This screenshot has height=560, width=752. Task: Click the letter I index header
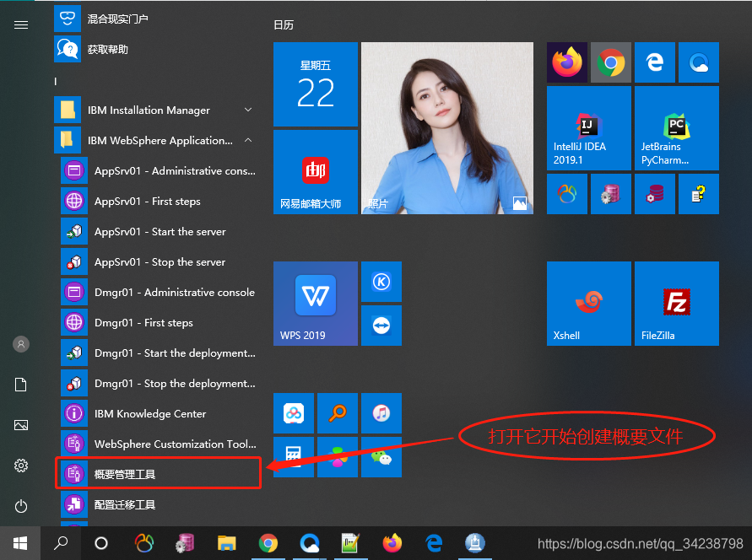point(56,82)
